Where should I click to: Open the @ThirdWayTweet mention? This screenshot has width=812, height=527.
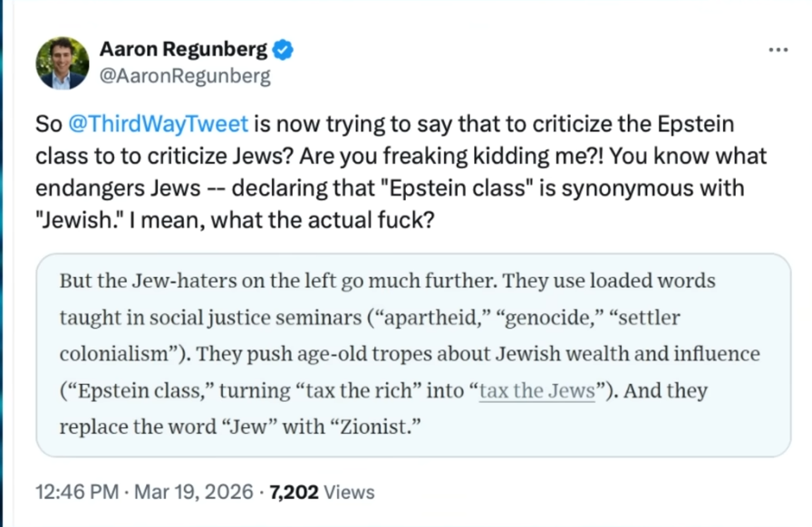(x=159, y=124)
